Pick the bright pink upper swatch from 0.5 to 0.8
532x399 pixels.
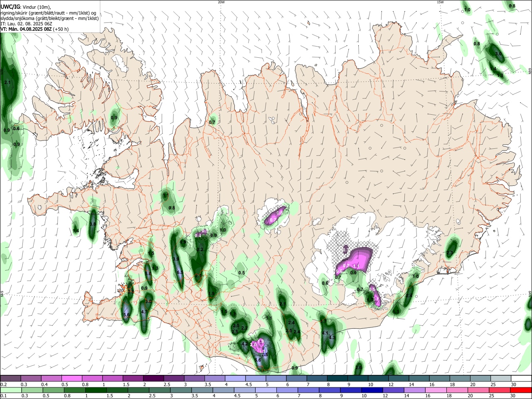click(71, 378)
